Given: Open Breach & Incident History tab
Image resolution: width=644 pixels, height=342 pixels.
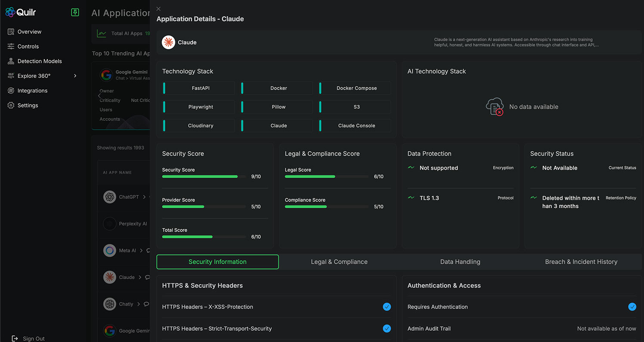Looking at the screenshot, I should pos(581,262).
